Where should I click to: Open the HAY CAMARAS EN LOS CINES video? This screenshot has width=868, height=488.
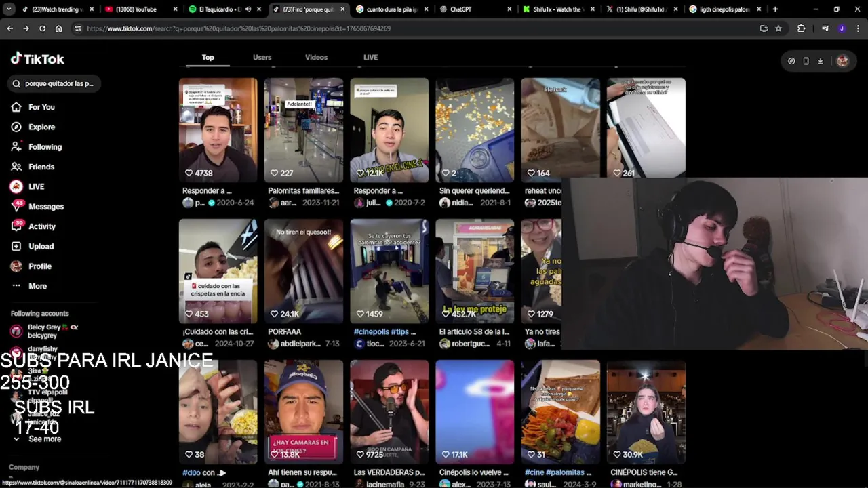(x=303, y=412)
